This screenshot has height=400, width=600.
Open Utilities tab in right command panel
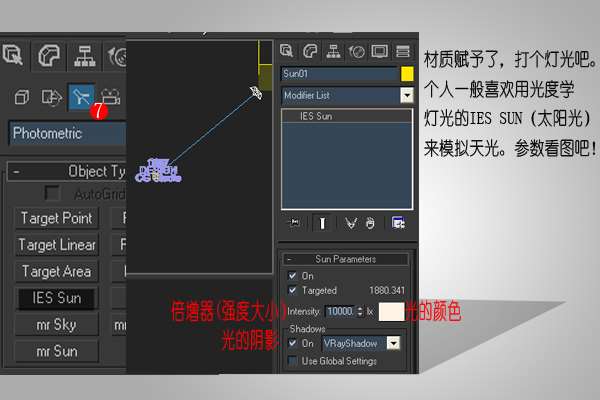point(403,51)
